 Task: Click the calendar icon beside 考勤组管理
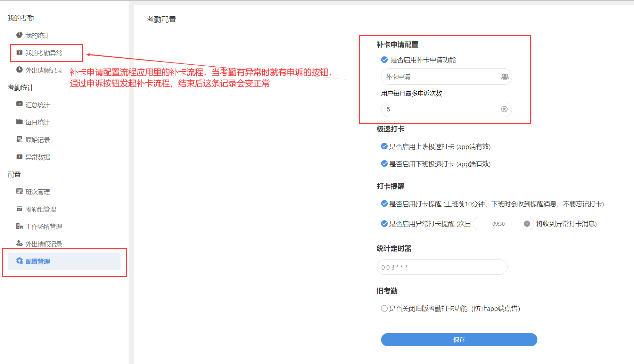tap(19, 209)
